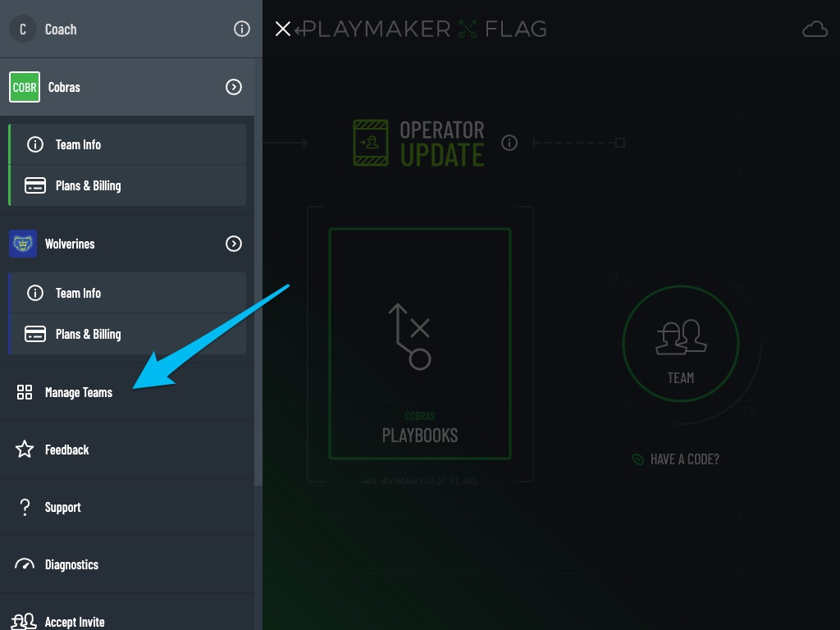Close the side menu with X icon
This screenshot has width=840, height=630.
[282, 29]
